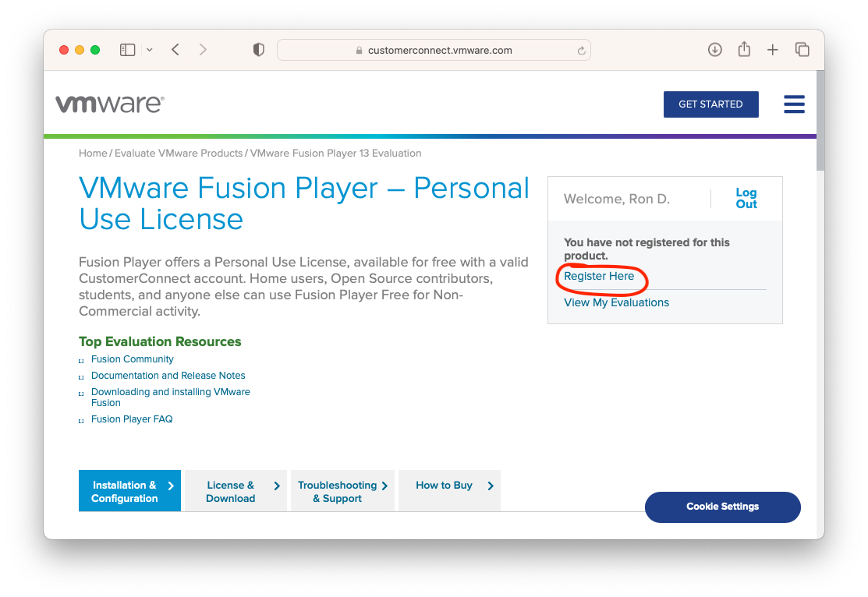Select the Installation & Configuration tab
The height and width of the screenshot is (597, 868).
point(129,491)
